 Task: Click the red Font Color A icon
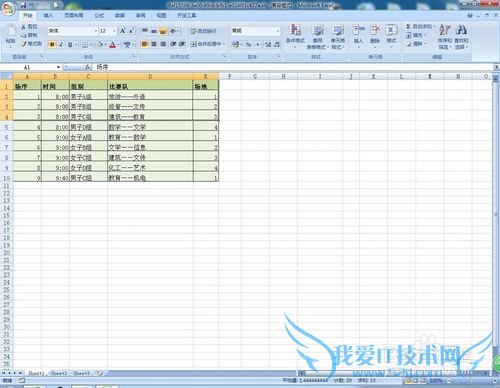pyautogui.click(x=113, y=44)
